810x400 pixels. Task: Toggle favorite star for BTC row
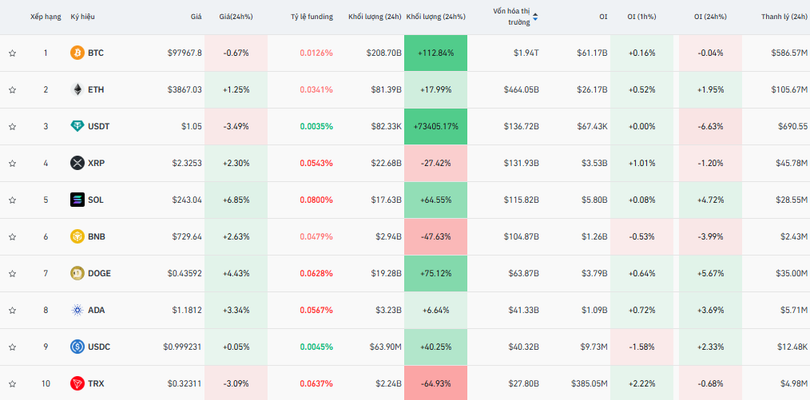tap(12, 53)
